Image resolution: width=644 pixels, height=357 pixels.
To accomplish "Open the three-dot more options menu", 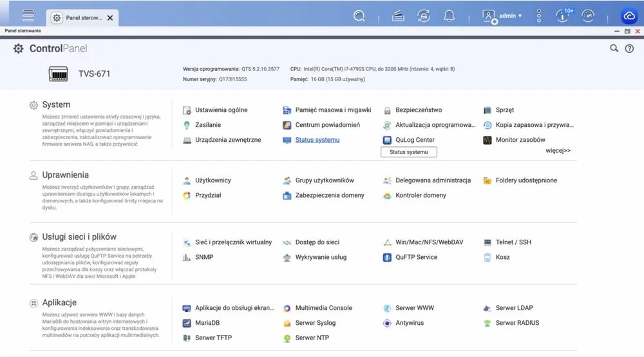I will tap(539, 16).
